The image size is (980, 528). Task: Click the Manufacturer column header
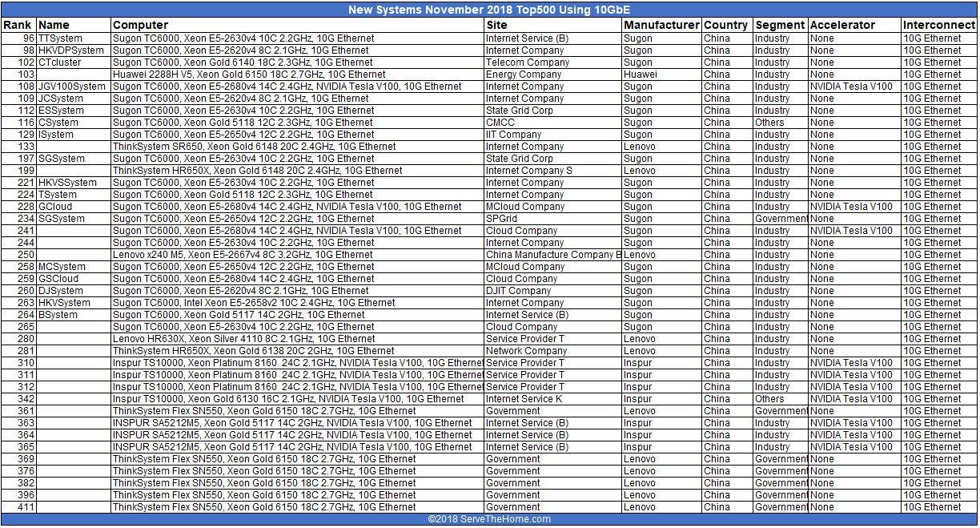coord(662,25)
